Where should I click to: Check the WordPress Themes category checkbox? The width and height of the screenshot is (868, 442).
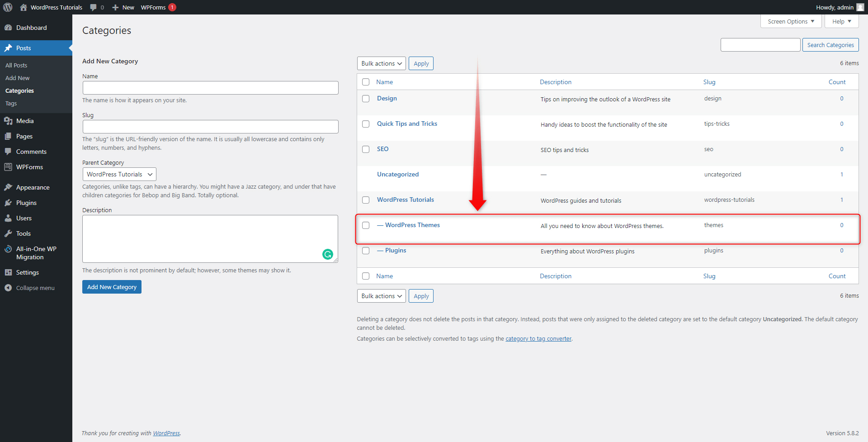coord(366,225)
